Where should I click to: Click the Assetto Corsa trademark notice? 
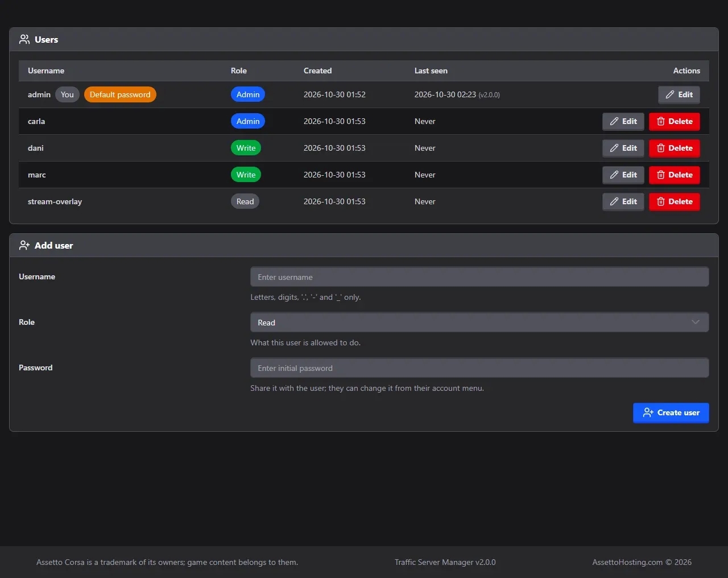tap(167, 562)
